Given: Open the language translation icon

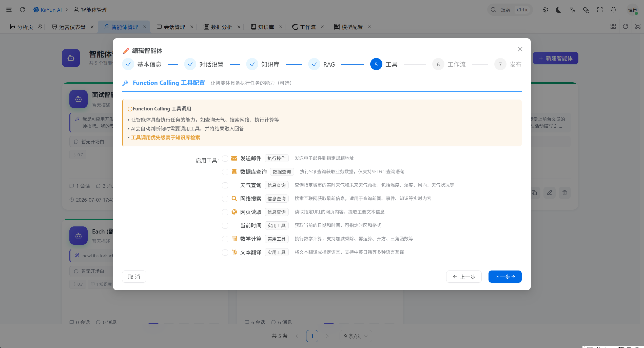Looking at the screenshot, I should pos(572,10).
